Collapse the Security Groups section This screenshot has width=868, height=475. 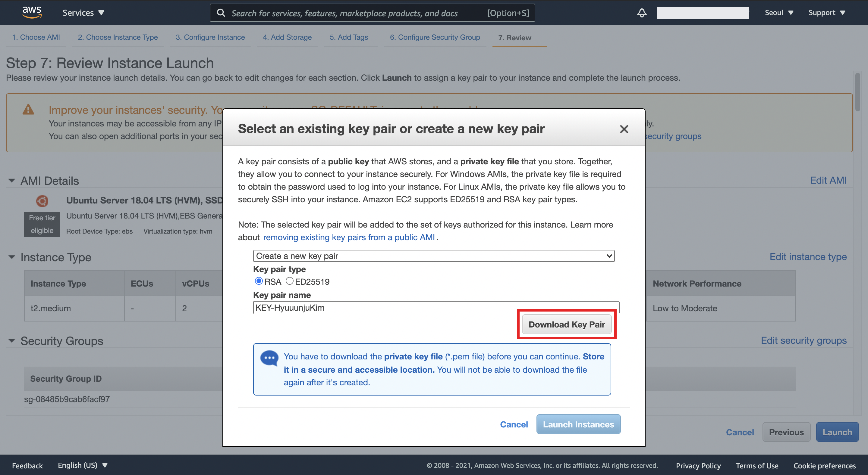(12, 341)
